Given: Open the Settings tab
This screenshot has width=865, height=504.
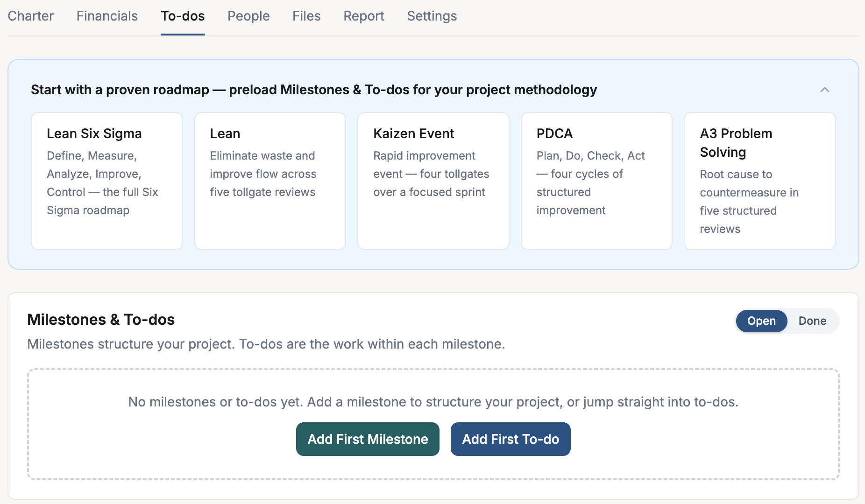Looking at the screenshot, I should [432, 16].
